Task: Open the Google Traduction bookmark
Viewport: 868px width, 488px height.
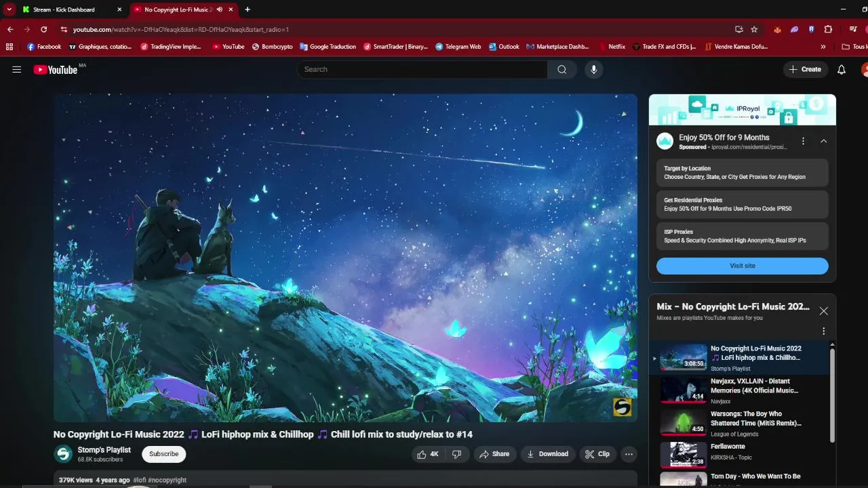Action: (x=328, y=47)
